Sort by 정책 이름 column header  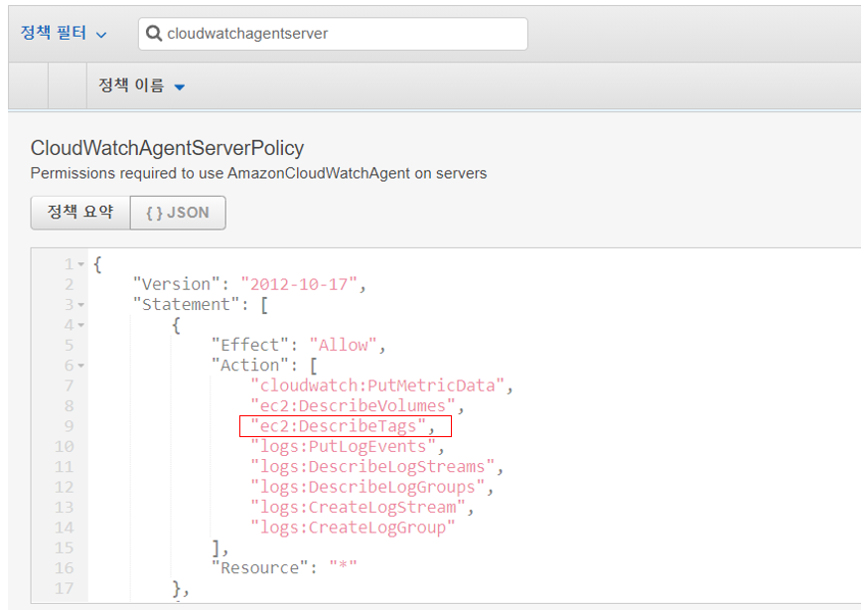[x=141, y=85]
